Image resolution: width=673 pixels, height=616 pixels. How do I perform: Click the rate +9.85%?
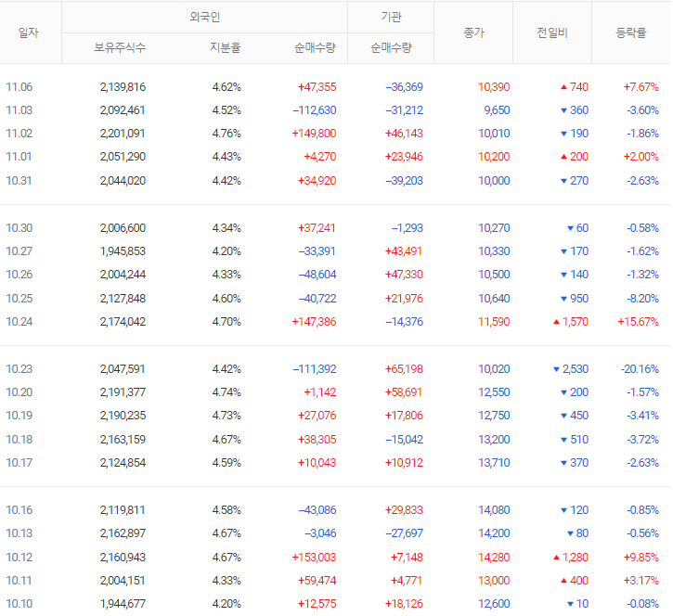[x=641, y=557]
